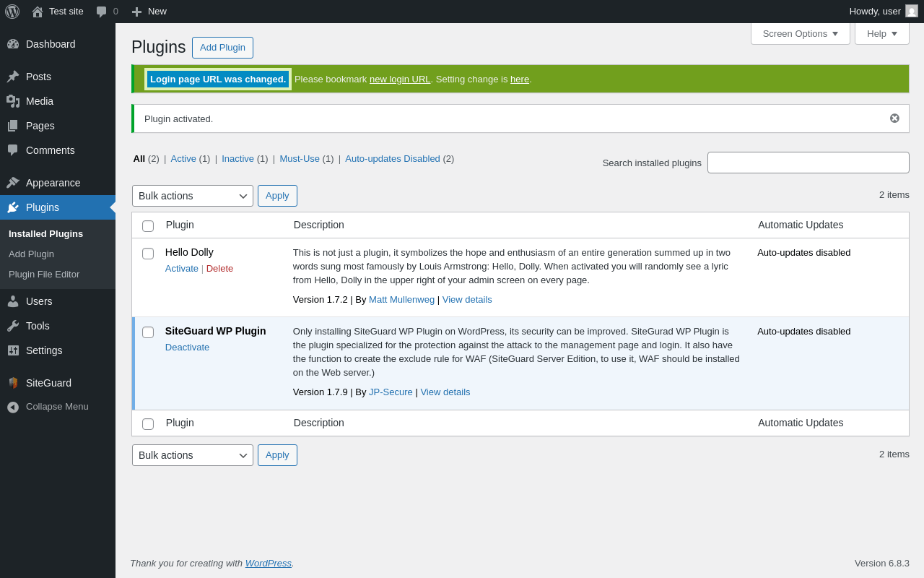Click the Tools wrench icon
Screen dimensions: 924x578
point(13,326)
